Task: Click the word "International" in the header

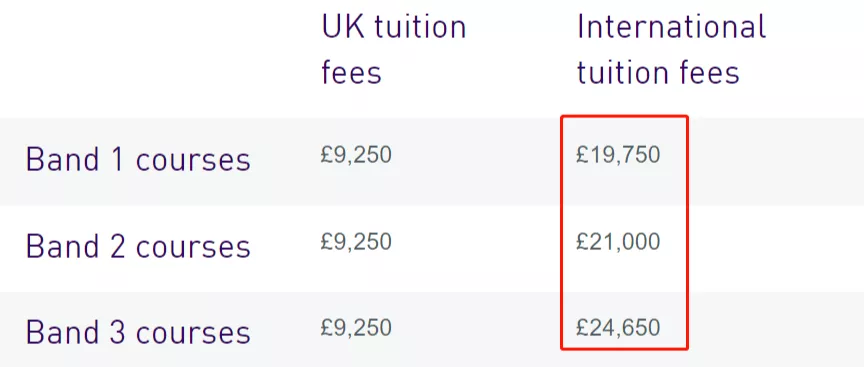Action: (x=671, y=27)
